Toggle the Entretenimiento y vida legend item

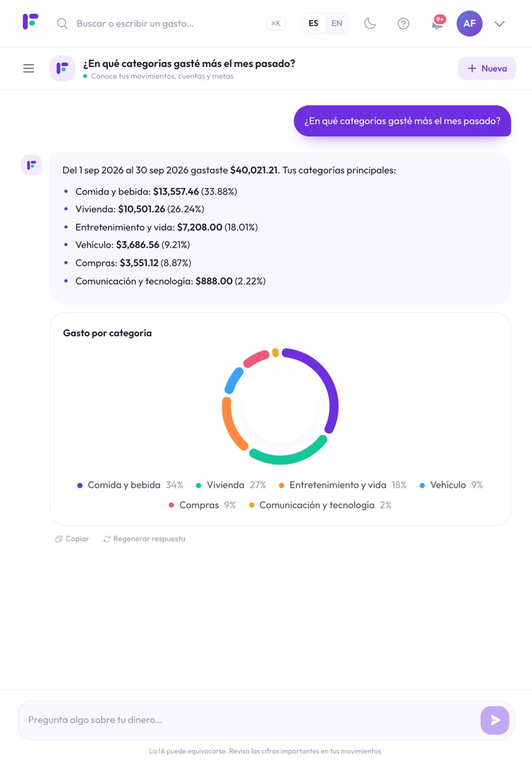(x=343, y=485)
